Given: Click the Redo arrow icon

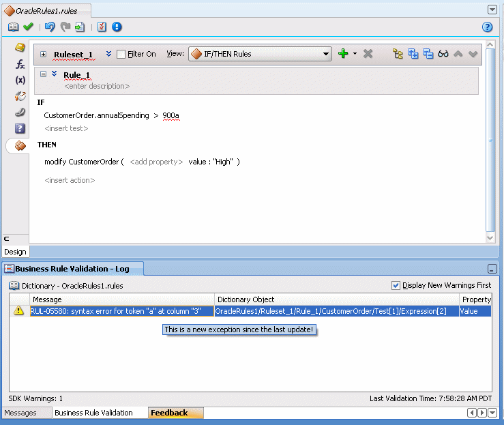Looking at the screenshot, I should click(65, 27).
